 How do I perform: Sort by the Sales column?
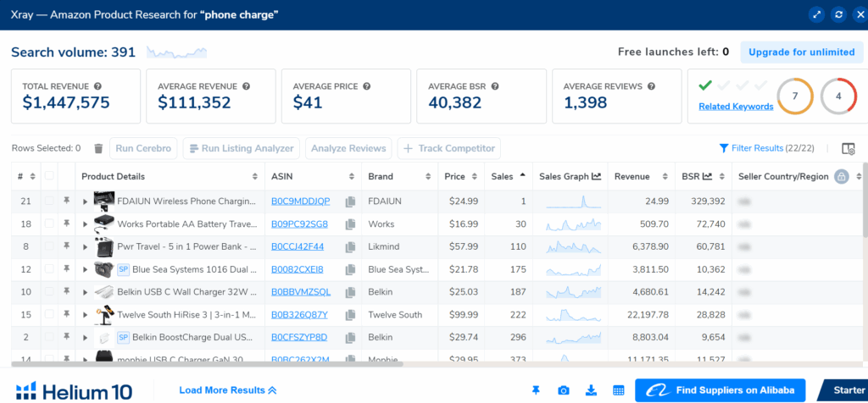coord(523,176)
